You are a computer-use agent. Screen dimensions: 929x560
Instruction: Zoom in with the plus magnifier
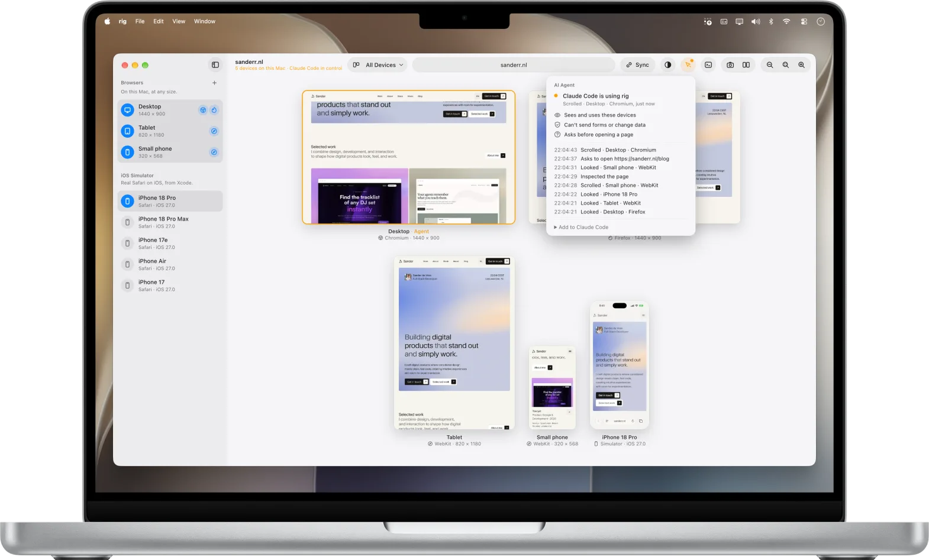801,65
